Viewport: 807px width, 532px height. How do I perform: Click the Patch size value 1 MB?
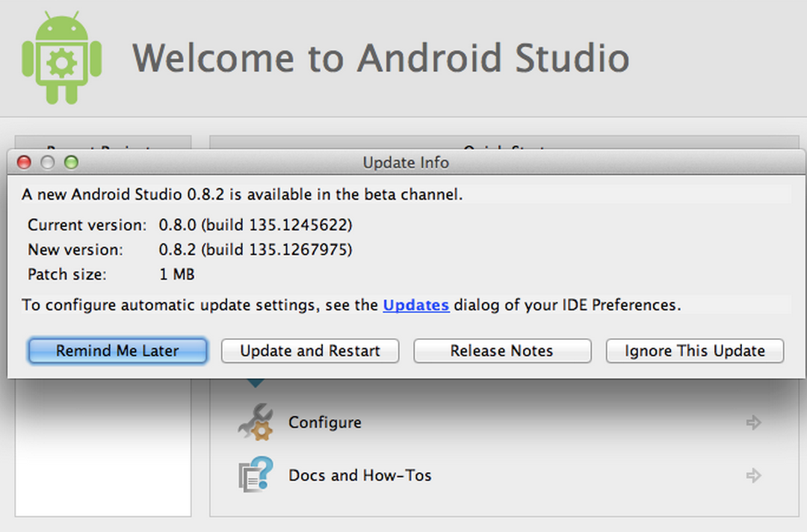(x=177, y=274)
